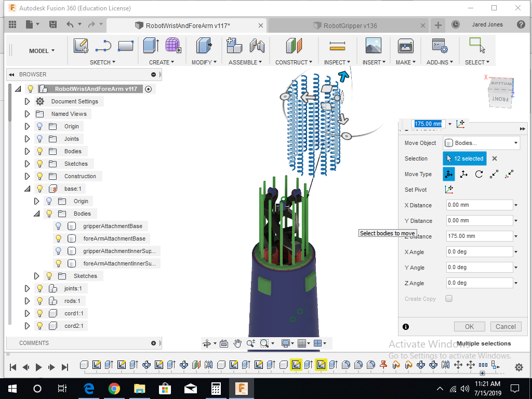Click the ViewCube FRONT face
The width and height of the screenshot is (532, 399).
tap(499, 99)
